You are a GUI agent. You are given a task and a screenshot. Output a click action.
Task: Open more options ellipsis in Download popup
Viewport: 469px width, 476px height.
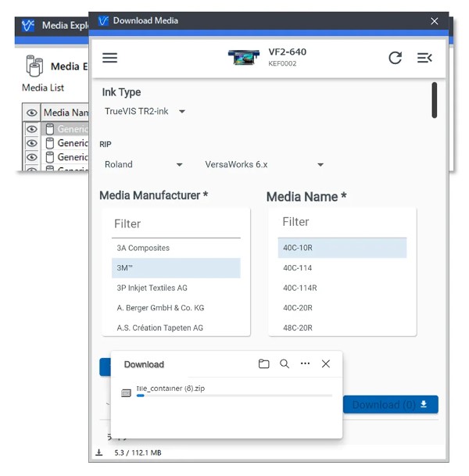(305, 363)
